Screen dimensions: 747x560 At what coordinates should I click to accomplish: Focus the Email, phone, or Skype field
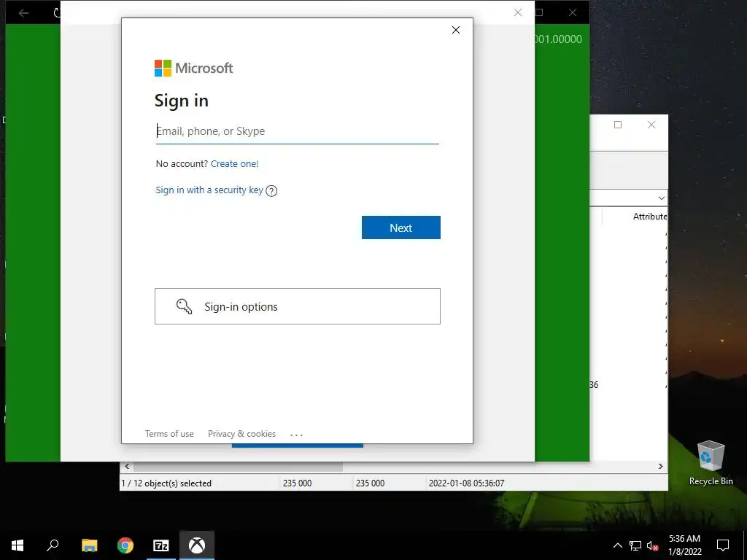click(x=298, y=131)
